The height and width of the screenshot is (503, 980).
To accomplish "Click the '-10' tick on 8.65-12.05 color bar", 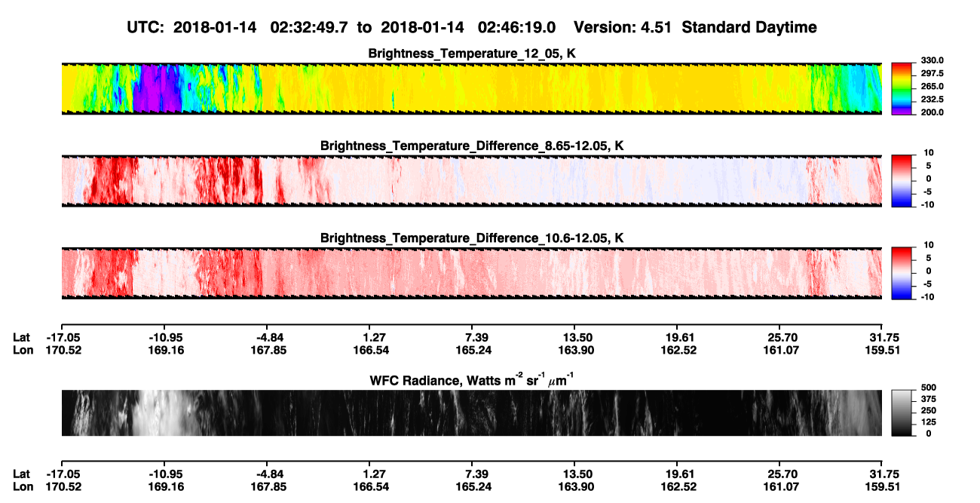I will point(926,204).
